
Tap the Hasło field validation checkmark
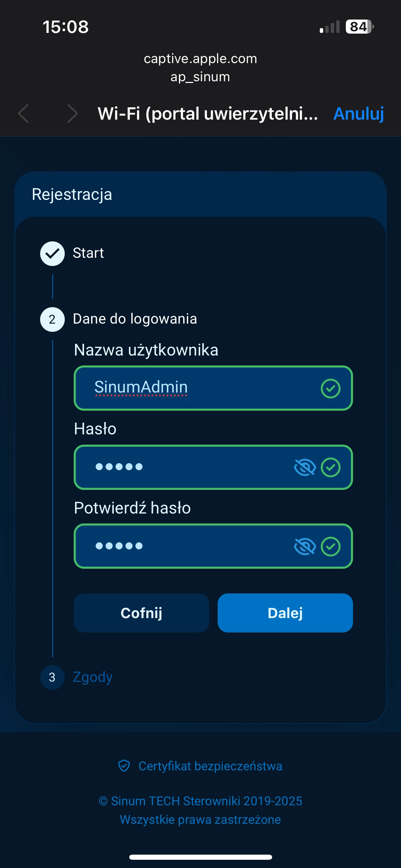coord(330,467)
